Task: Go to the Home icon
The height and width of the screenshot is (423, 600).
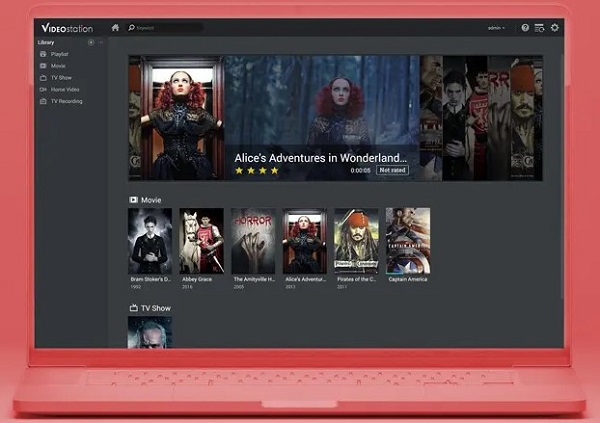Action: (x=115, y=27)
